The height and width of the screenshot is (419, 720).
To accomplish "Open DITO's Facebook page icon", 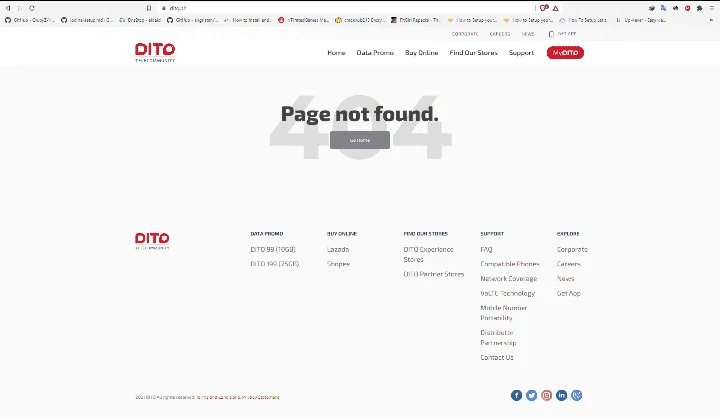I will [516, 396].
